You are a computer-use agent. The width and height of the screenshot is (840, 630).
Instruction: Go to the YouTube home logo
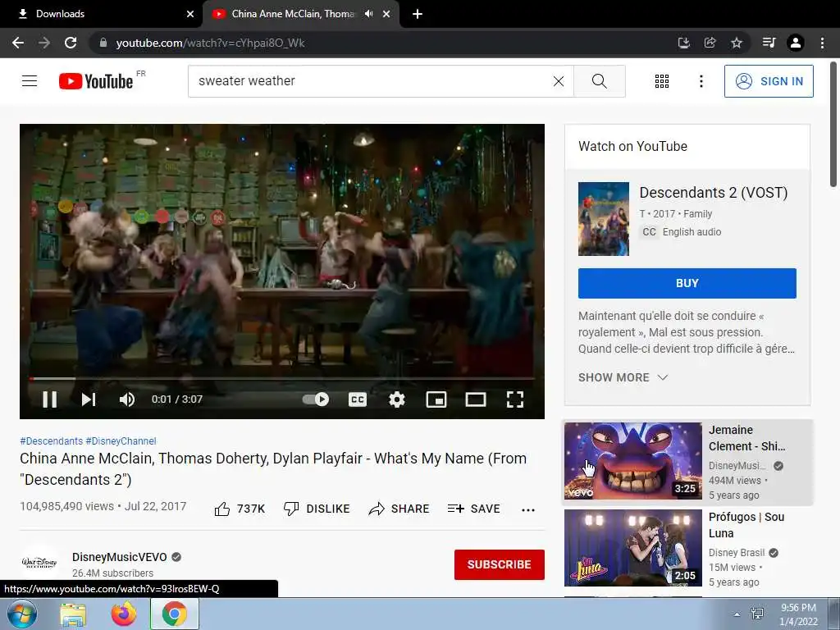pos(96,81)
